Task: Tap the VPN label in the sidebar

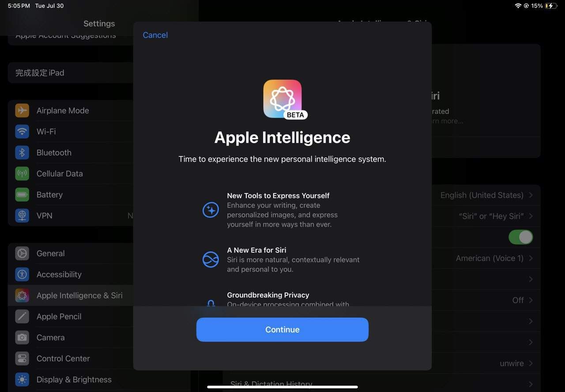Action: pyautogui.click(x=44, y=216)
